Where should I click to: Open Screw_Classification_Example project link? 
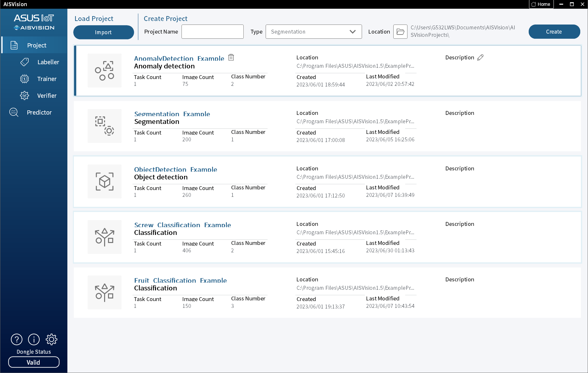tap(182, 225)
